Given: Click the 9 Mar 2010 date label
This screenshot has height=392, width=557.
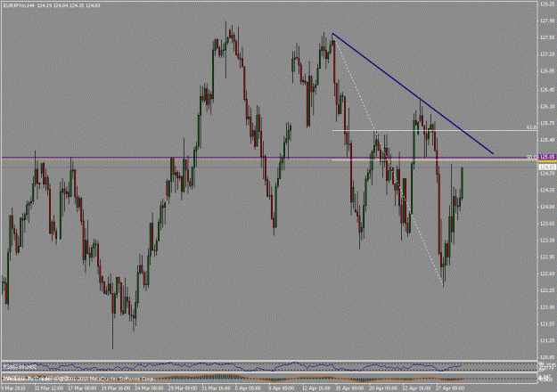Looking at the screenshot, I should click(x=12, y=388).
